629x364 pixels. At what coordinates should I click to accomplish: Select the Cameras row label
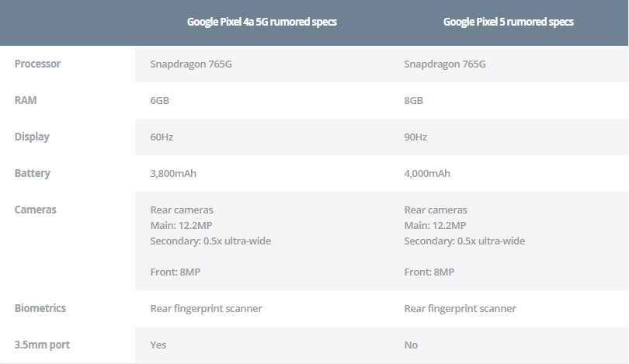tap(35, 210)
